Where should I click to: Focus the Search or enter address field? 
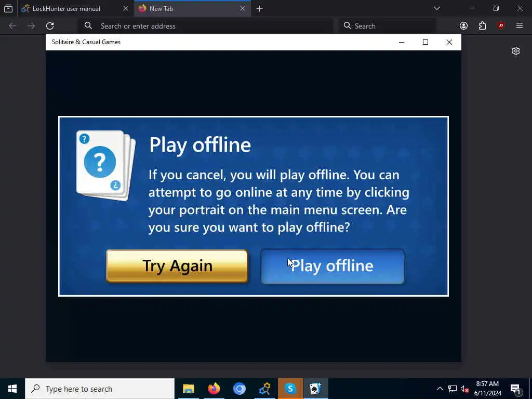206,26
